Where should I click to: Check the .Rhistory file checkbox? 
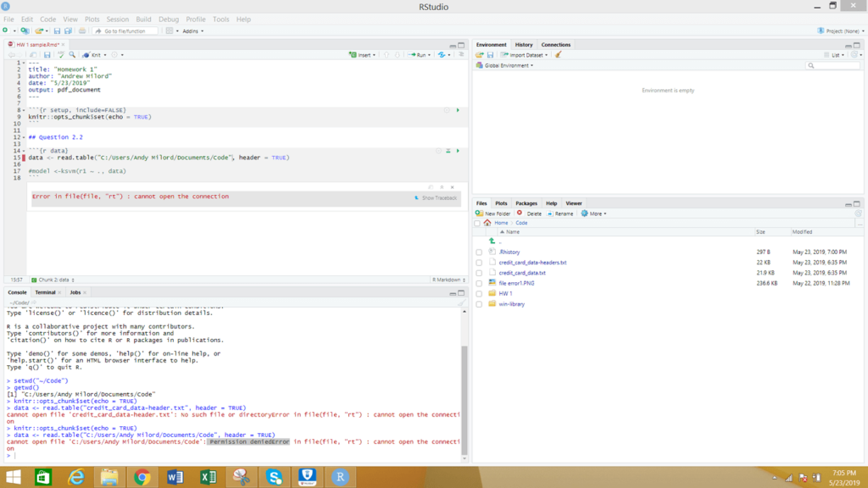[480, 252]
